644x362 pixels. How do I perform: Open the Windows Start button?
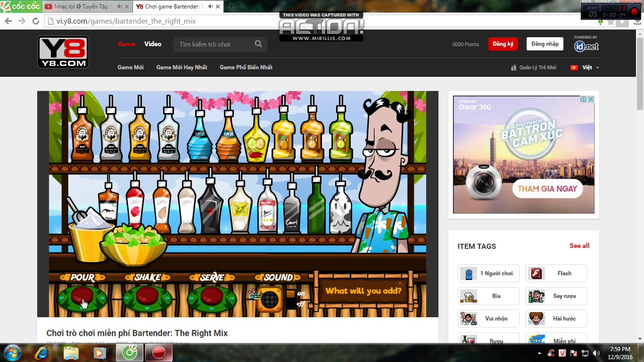click(12, 352)
